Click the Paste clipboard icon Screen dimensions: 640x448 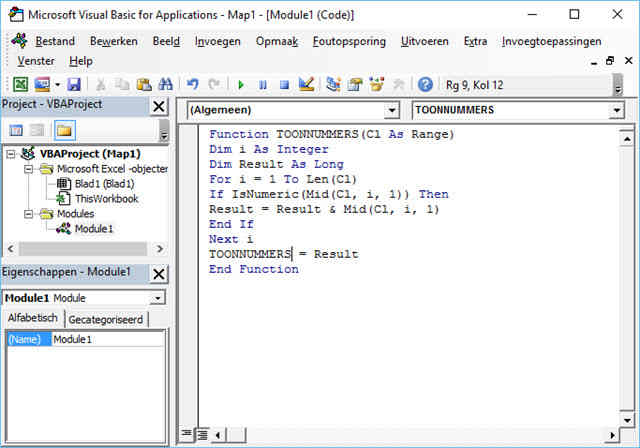coord(144,84)
